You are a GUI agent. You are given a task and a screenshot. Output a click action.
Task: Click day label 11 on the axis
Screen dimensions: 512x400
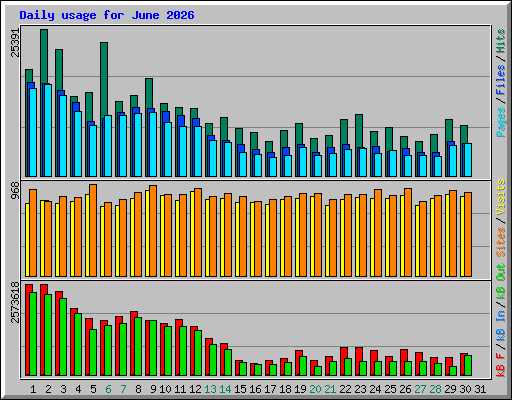(x=180, y=389)
